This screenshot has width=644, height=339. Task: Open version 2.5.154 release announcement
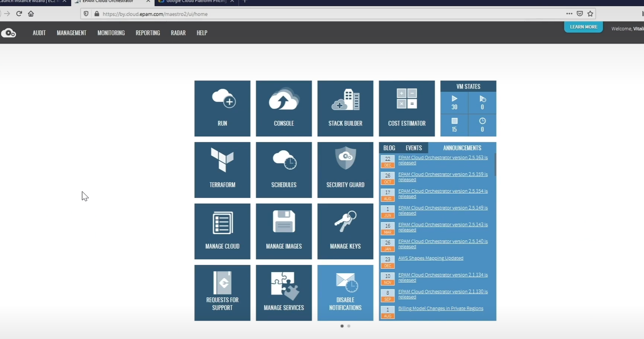443,194
